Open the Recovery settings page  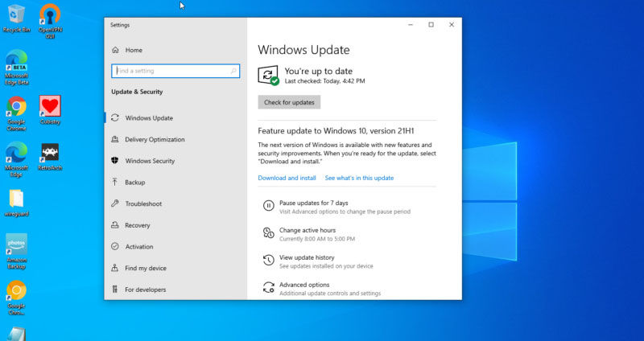tap(137, 225)
